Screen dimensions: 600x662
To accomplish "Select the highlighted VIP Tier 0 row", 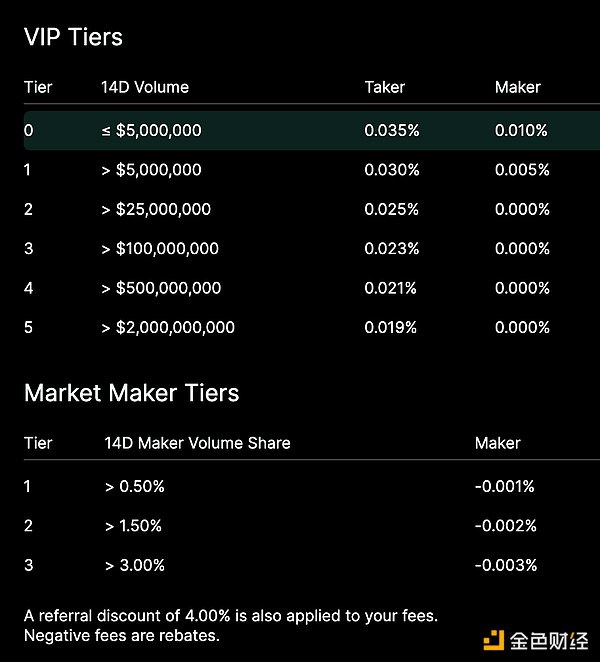I will [300, 130].
